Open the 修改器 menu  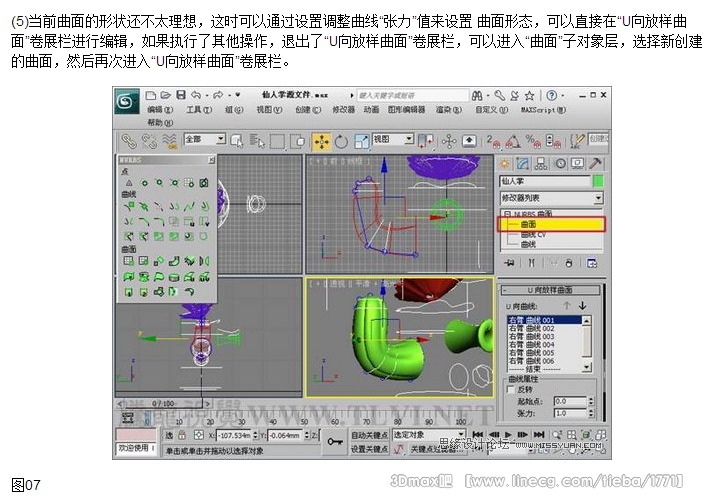[x=343, y=109]
